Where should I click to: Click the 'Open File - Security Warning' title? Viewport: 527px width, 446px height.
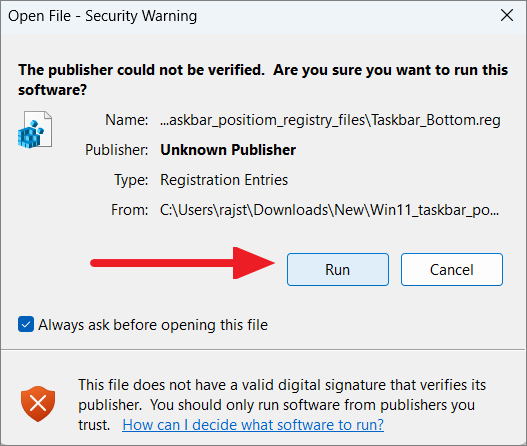[103, 16]
